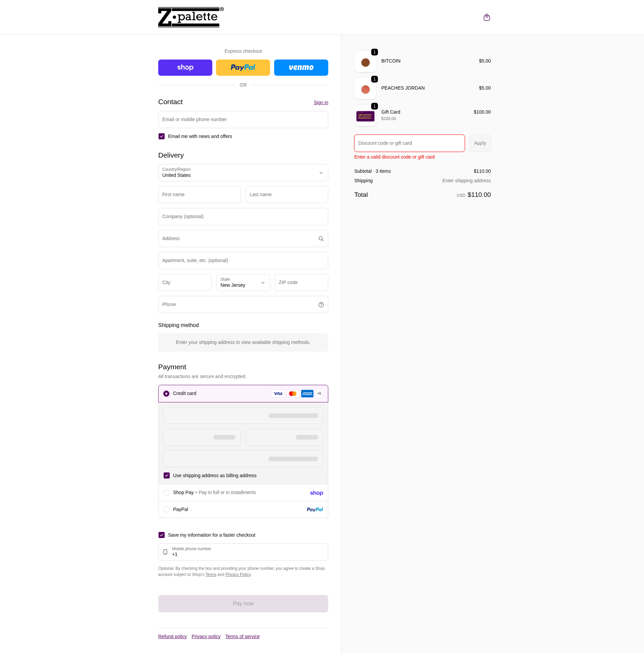The image size is (644, 653).
Task: Open the shopping cart icon
Action: click(x=486, y=17)
